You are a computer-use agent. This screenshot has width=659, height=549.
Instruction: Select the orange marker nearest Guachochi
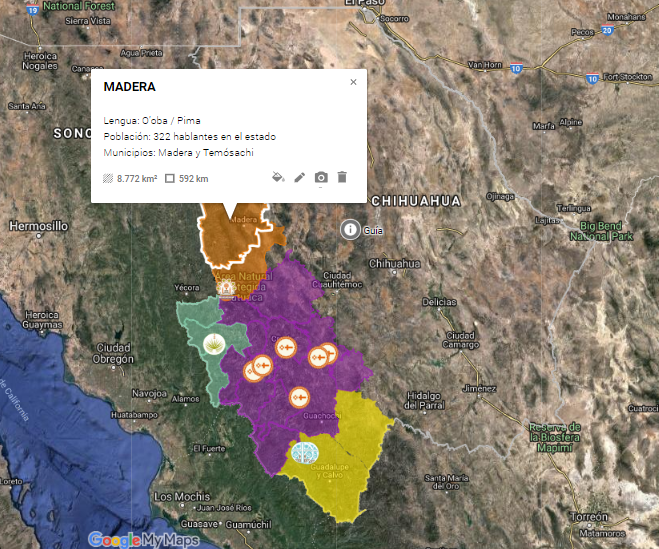(x=298, y=398)
